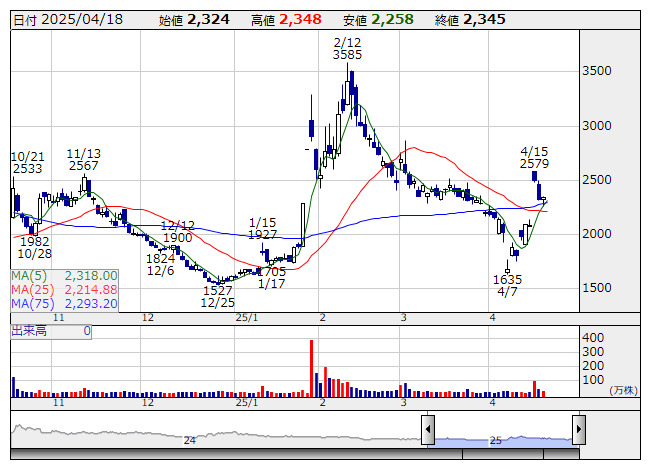Click the 10/21 label 2533
Viewport: 653px width, 470px height.
[x=27, y=170]
